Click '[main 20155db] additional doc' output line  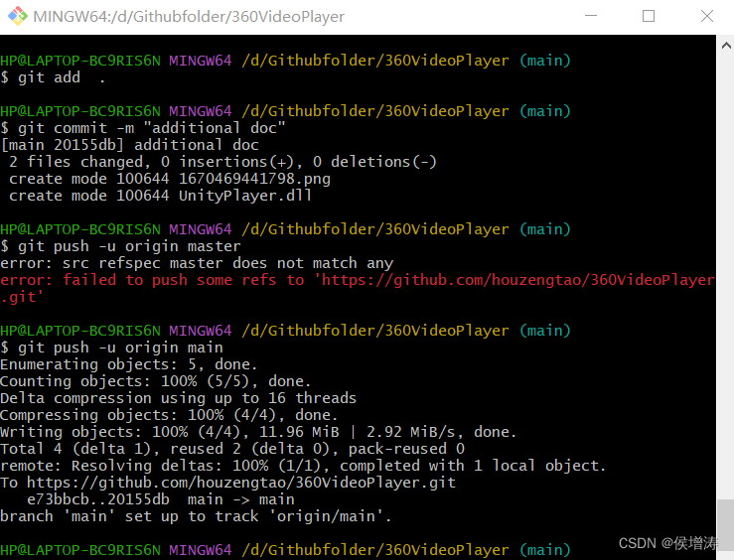(x=130, y=145)
